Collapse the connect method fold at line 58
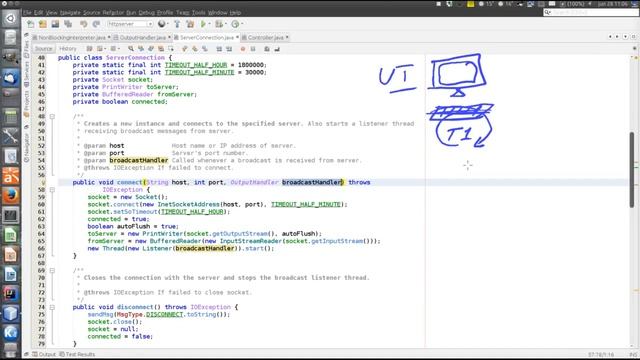This screenshot has width=640, height=360. [52, 190]
